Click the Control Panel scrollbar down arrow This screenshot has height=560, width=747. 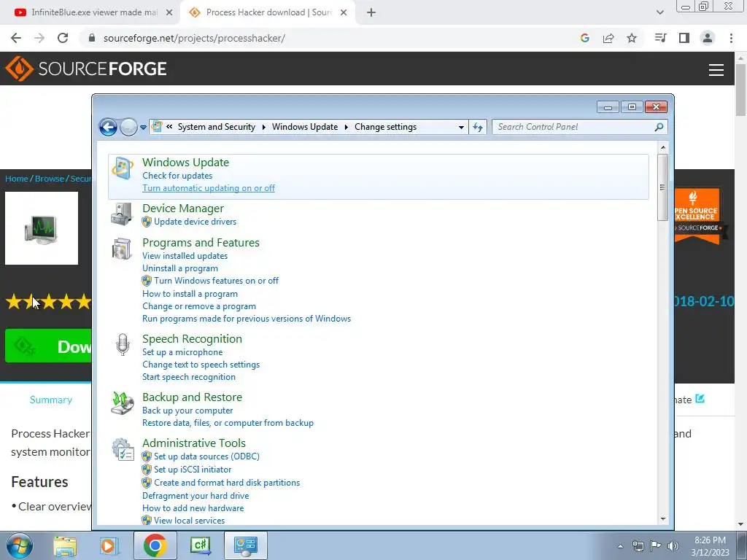pos(662,519)
